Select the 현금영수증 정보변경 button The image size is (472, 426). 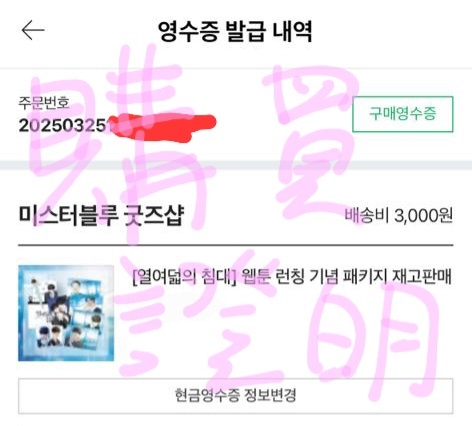coord(236,396)
